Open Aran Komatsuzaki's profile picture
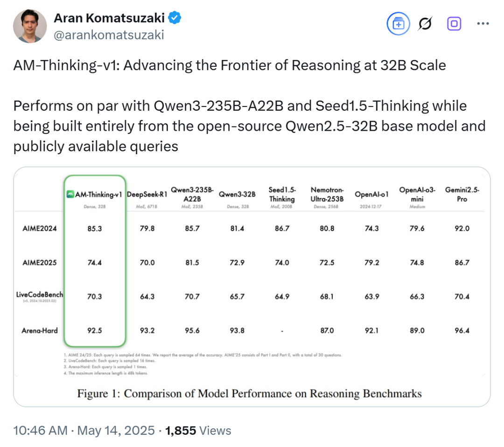 coord(30,26)
